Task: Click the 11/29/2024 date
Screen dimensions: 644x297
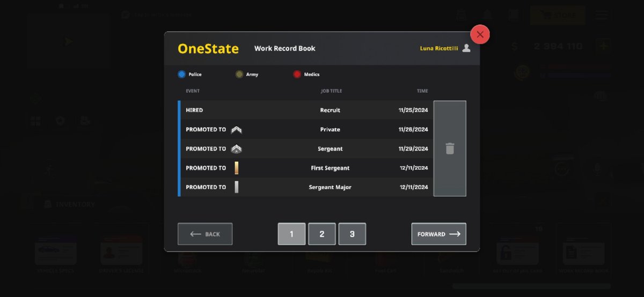Action: coord(413,148)
